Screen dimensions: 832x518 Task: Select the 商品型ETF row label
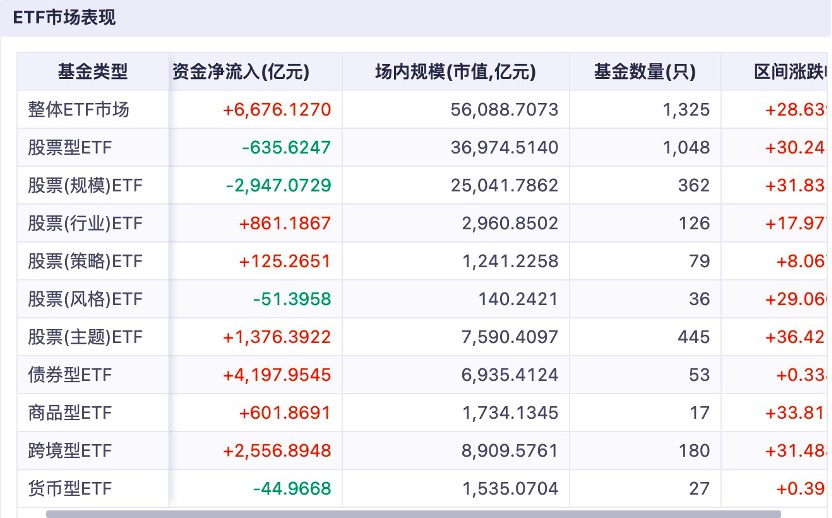tap(70, 413)
